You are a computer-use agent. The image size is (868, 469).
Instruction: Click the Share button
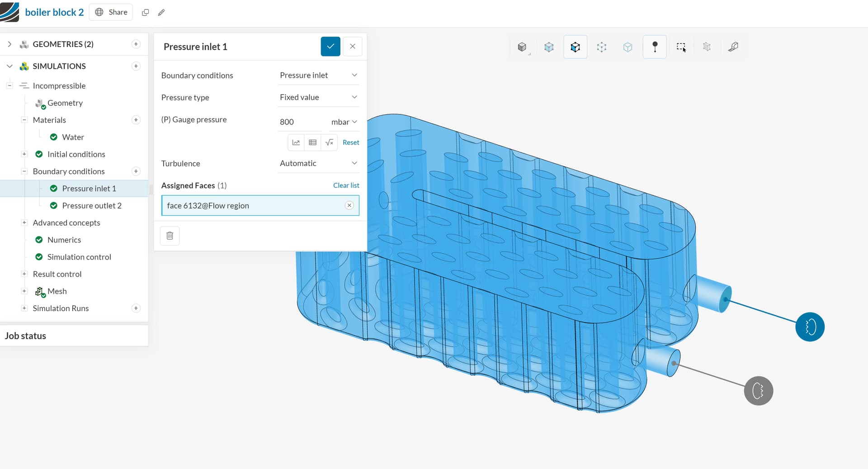pyautogui.click(x=111, y=12)
